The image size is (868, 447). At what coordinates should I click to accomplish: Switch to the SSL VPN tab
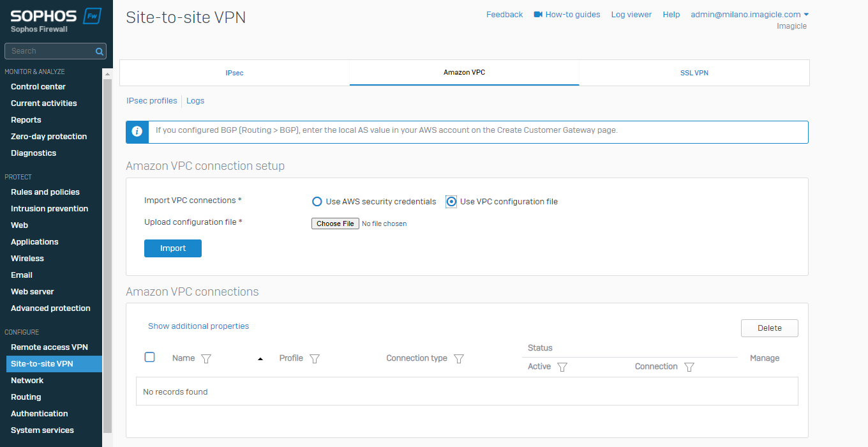694,73
